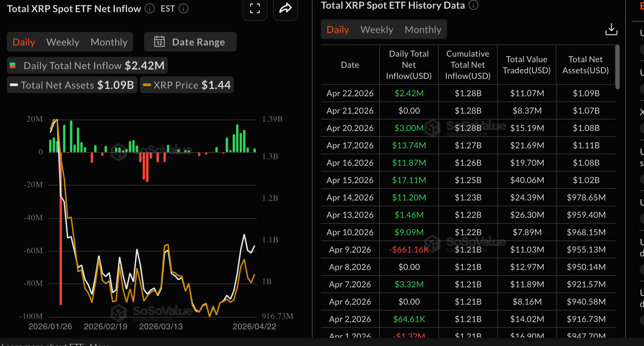Click the share arrow icon

pos(285,9)
